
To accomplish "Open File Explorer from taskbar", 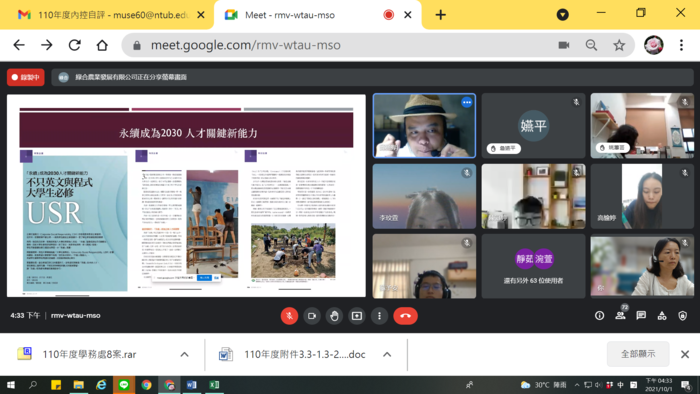I will pos(79,385).
